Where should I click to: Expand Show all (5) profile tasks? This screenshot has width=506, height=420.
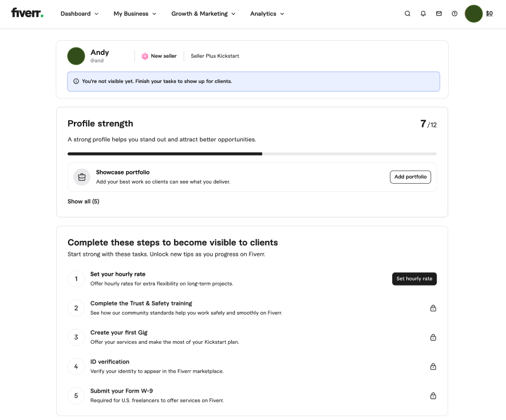83,201
